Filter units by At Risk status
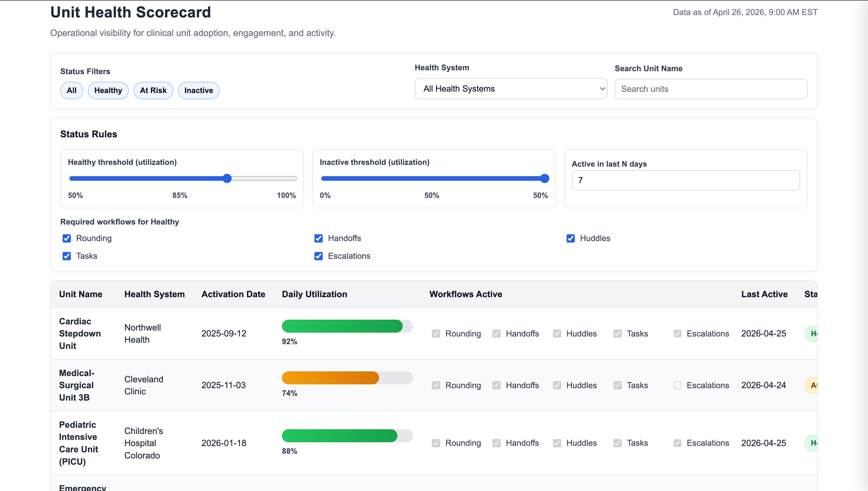 153,90
